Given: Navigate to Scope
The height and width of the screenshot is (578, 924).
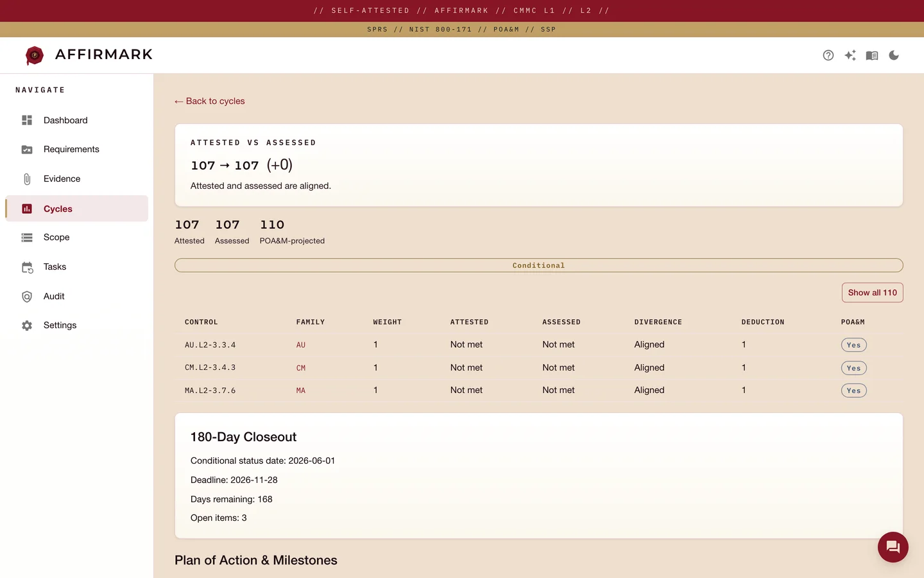Looking at the screenshot, I should click(76, 238).
